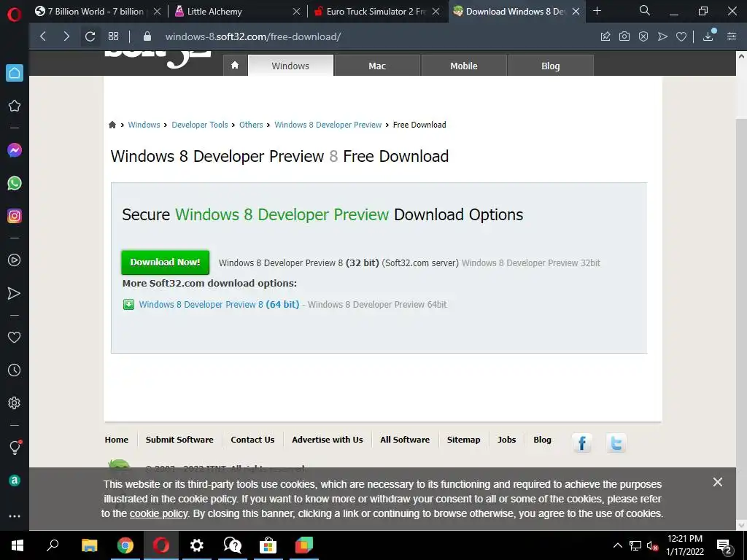Open Soft32 Twitter page icon
Screen dimensions: 747x560
point(616,443)
